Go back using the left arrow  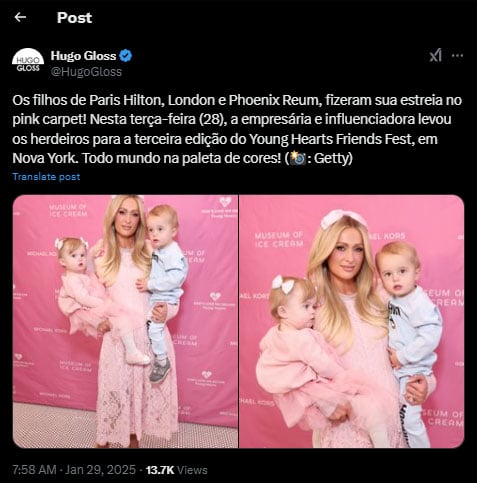[x=20, y=17]
